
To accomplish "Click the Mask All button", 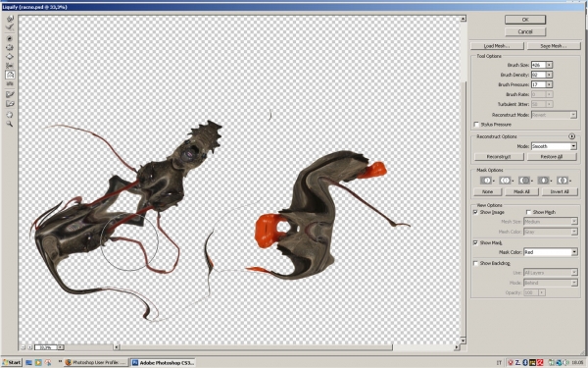I will (x=521, y=192).
